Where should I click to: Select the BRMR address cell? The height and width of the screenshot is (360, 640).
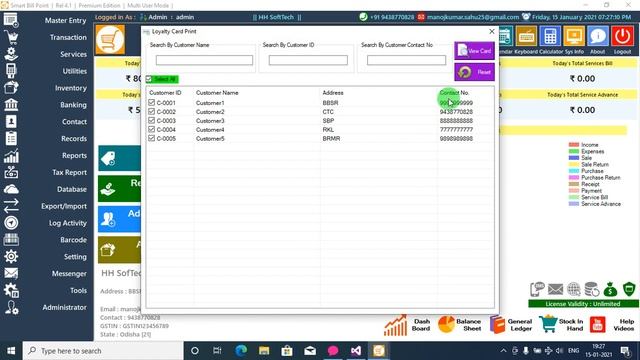coord(331,139)
